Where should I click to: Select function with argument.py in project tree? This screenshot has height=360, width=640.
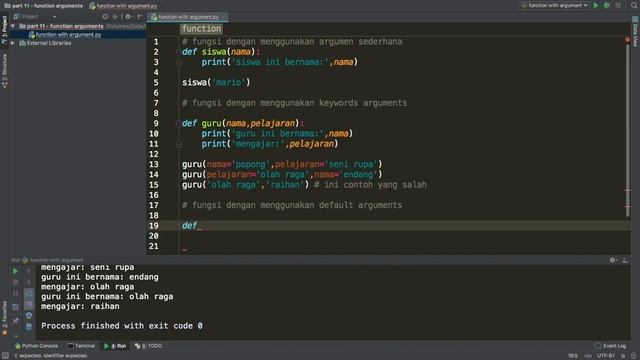pyautogui.click(x=68, y=35)
